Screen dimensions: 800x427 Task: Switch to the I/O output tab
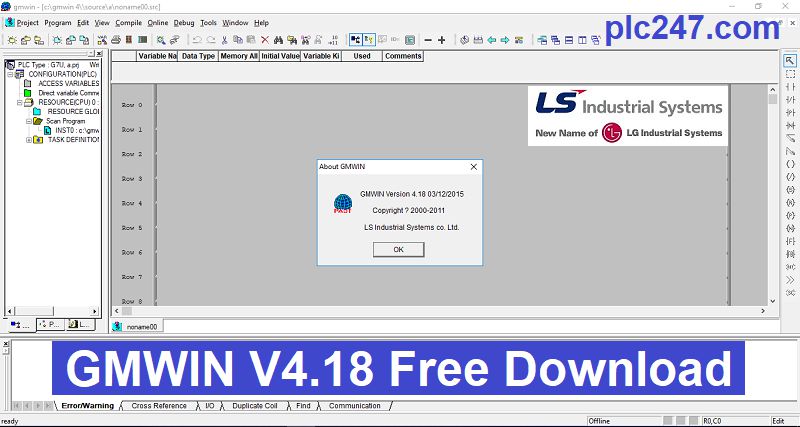[x=210, y=406]
